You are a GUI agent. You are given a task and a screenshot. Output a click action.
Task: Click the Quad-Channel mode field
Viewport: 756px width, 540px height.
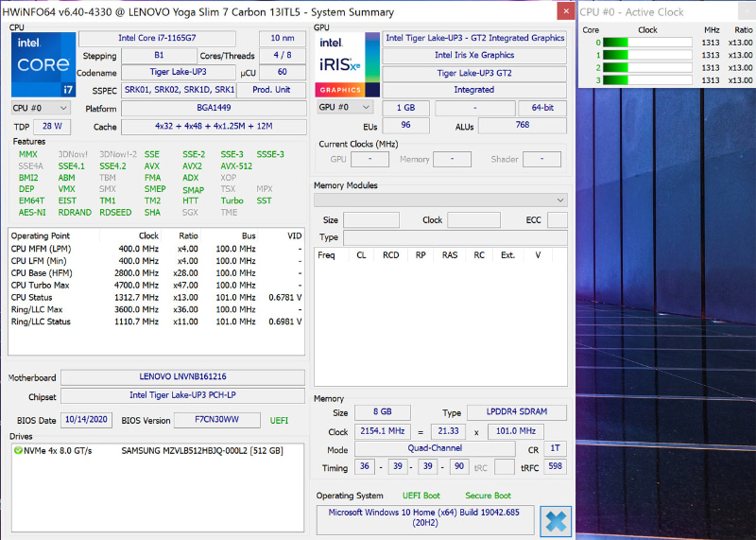[435, 449]
